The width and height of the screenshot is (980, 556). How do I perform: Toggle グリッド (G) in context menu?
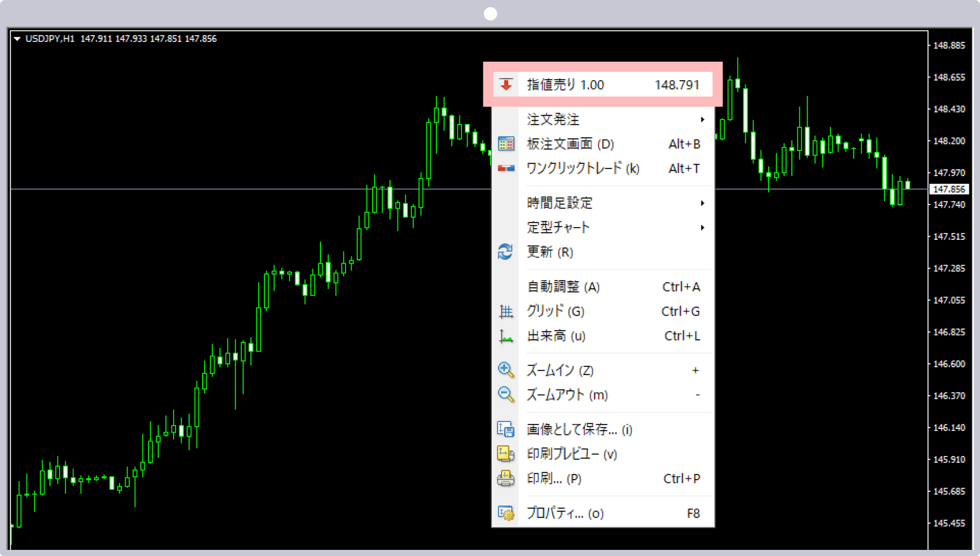point(603,311)
